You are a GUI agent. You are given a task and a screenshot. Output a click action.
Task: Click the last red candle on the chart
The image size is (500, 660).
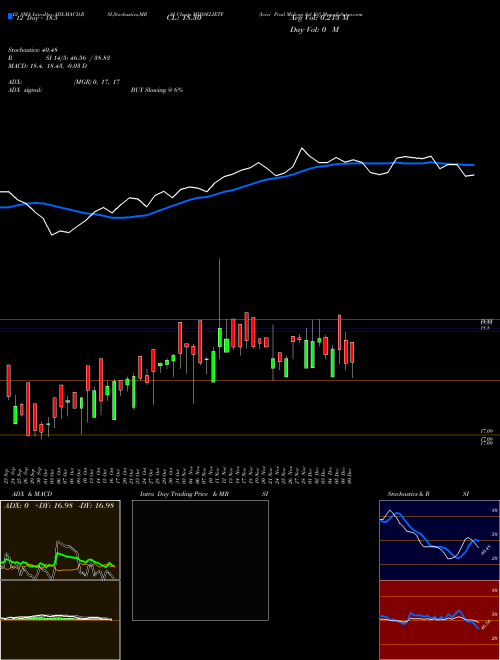[352, 352]
